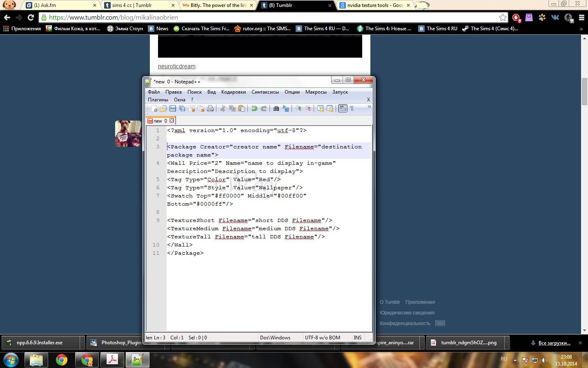Screen dimensions: 588x368
Task: Open the Плагины menu
Action: 158,100
